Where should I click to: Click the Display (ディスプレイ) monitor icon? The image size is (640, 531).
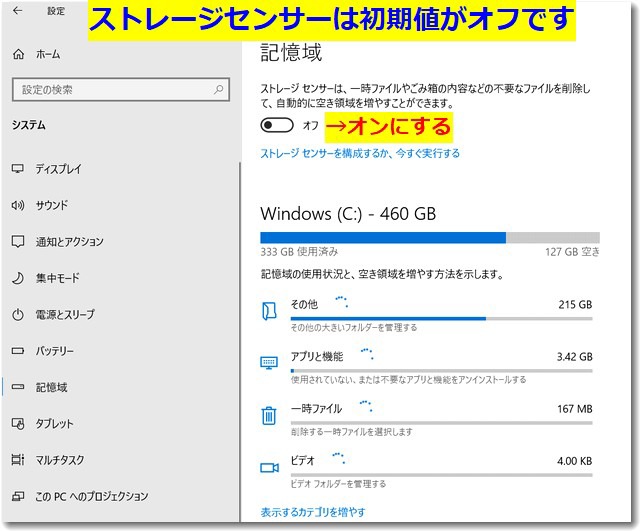17,169
